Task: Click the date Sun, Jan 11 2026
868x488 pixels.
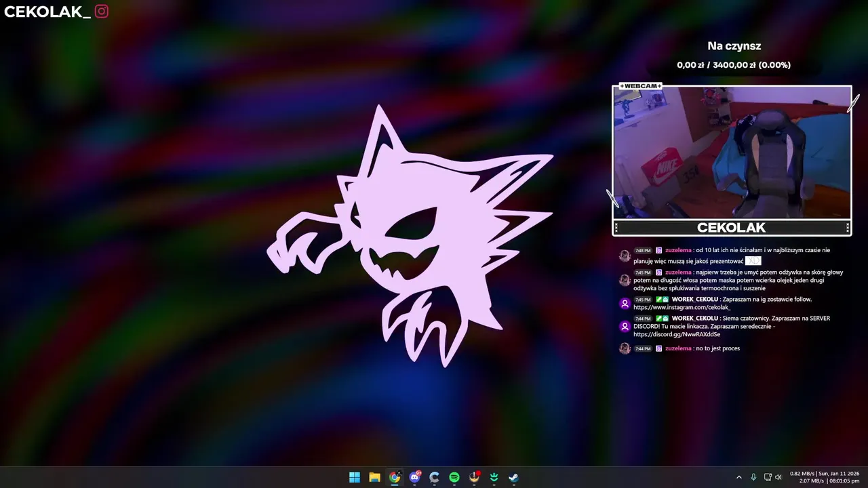Action: pyautogui.click(x=839, y=473)
